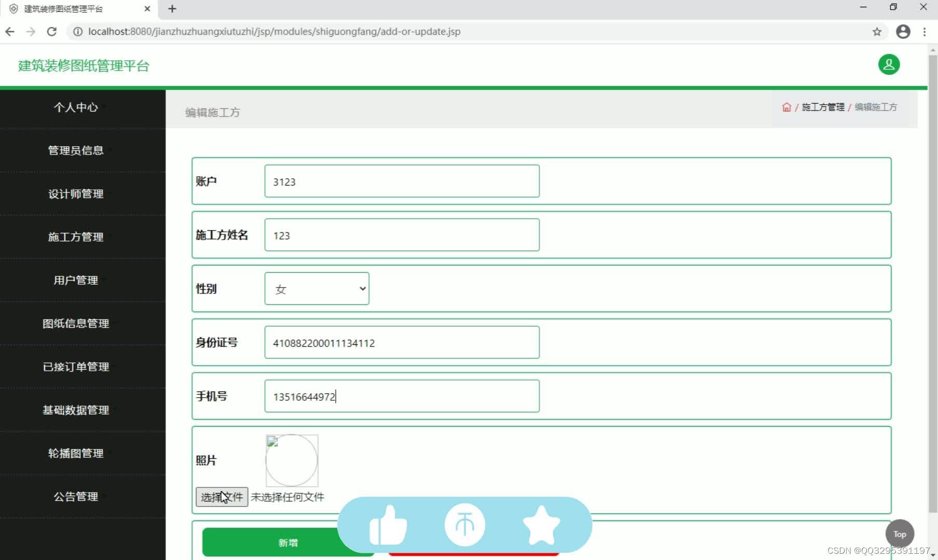
Task: Open 设计师管理 in the sidebar
Action: pyautogui.click(x=76, y=194)
